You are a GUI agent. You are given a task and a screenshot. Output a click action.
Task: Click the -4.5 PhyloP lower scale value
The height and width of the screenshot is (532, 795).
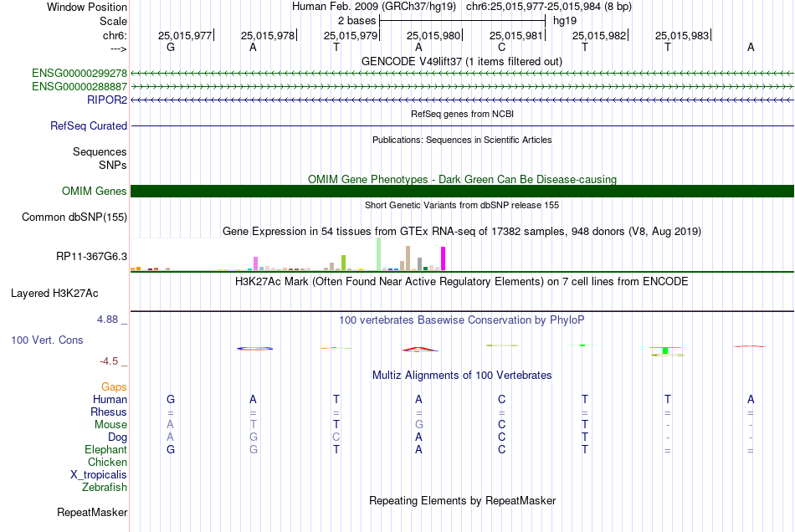coord(109,361)
